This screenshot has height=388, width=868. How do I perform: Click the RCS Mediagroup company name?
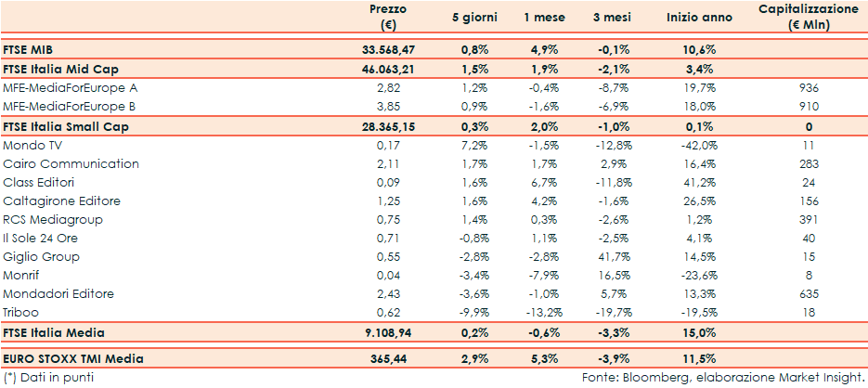point(53,220)
